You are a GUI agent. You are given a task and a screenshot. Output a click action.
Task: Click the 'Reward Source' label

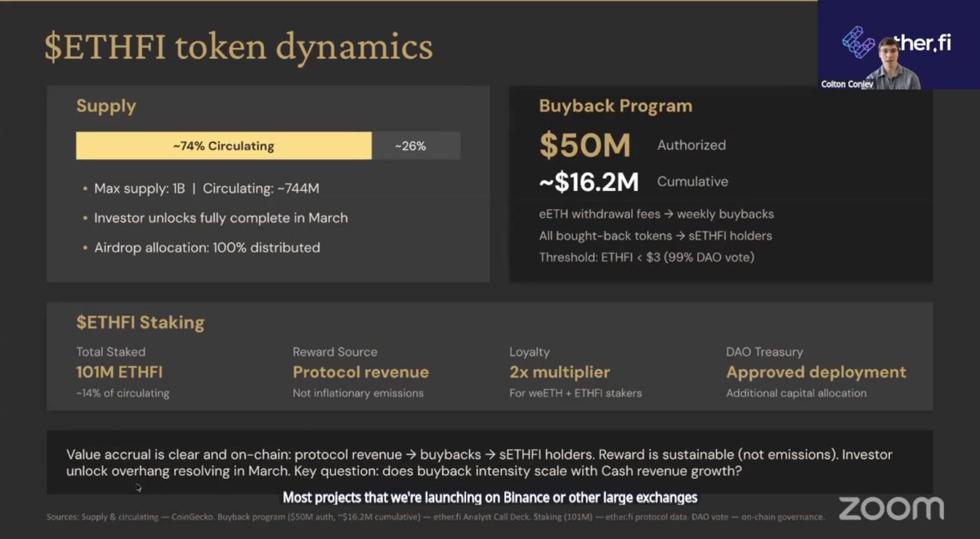click(335, 352)
